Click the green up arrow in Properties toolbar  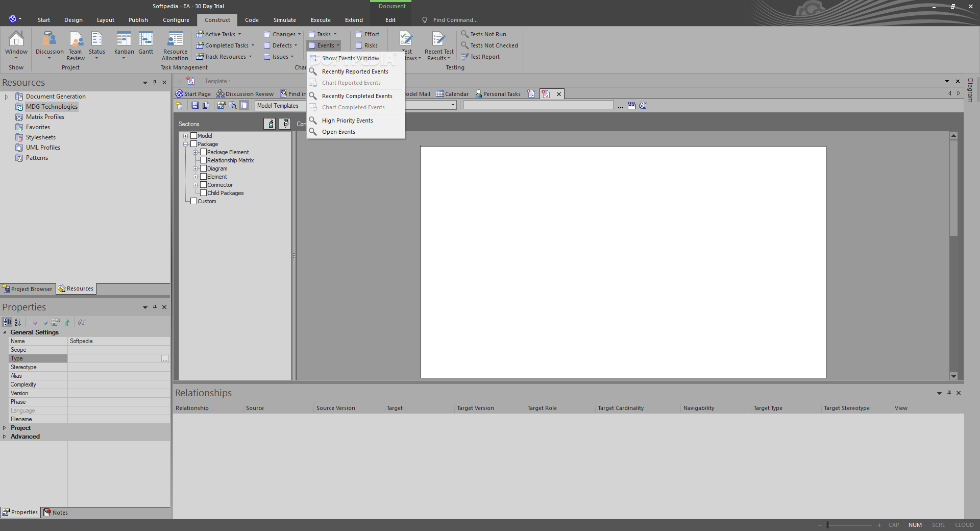[x=67, y=322]
